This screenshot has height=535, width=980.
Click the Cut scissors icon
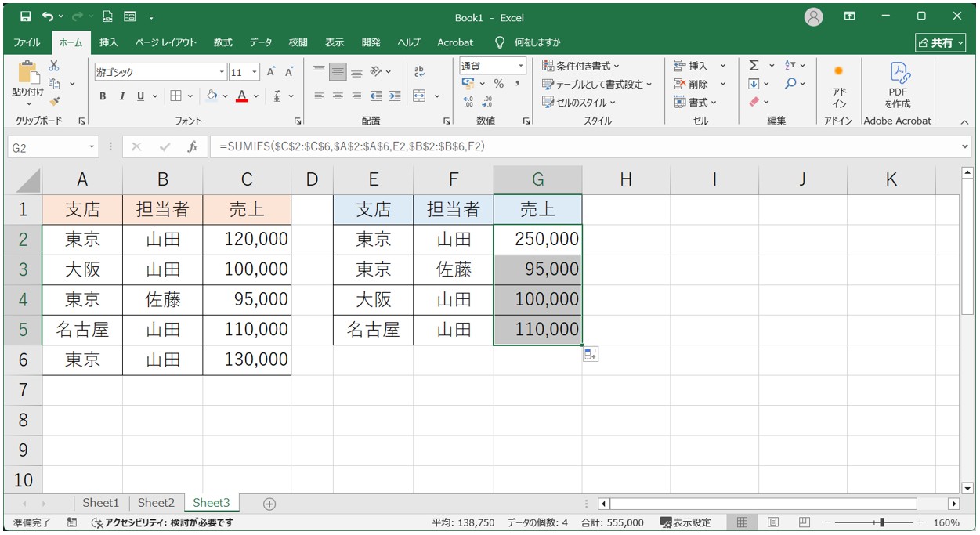(x=54, y=67)
